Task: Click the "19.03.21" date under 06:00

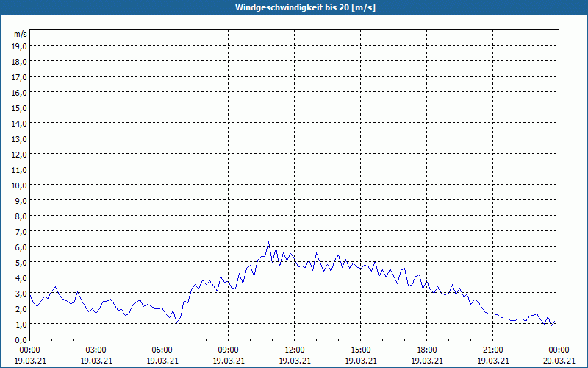Action: (x=162, y=361)
